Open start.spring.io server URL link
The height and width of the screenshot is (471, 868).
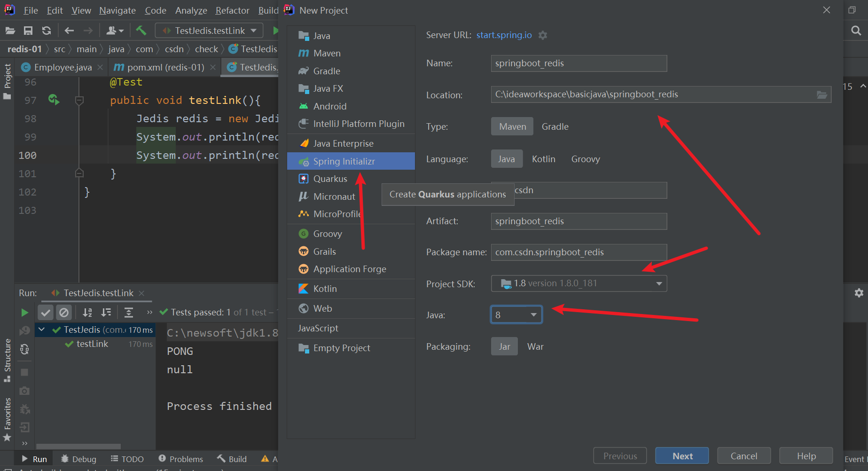coord(504,35)
